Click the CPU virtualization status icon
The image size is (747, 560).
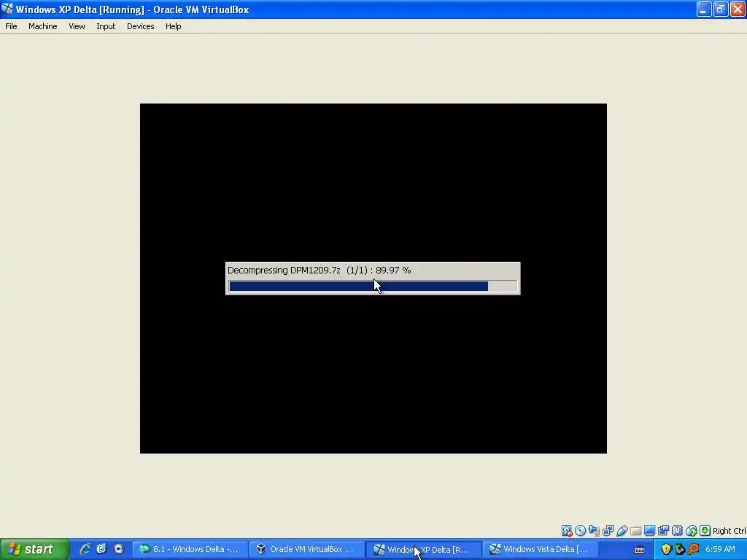pos(677,531)
